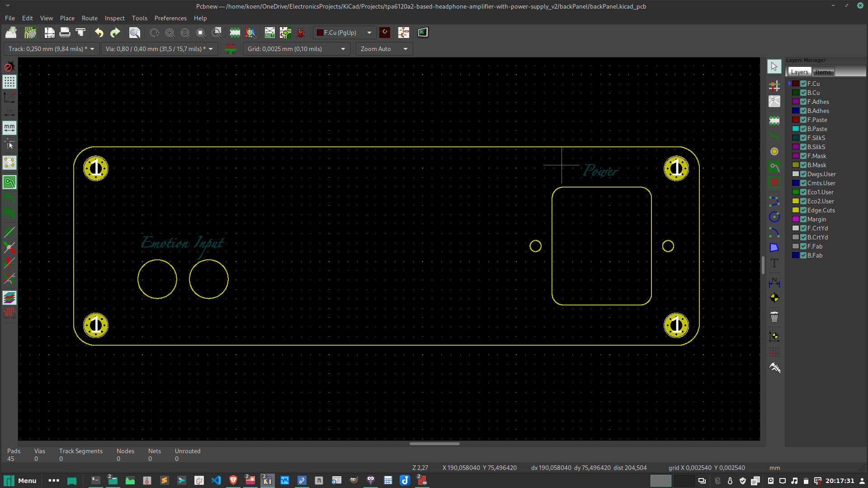Open the Route menu
Screen dimensions: 868x488
point(90,18)
